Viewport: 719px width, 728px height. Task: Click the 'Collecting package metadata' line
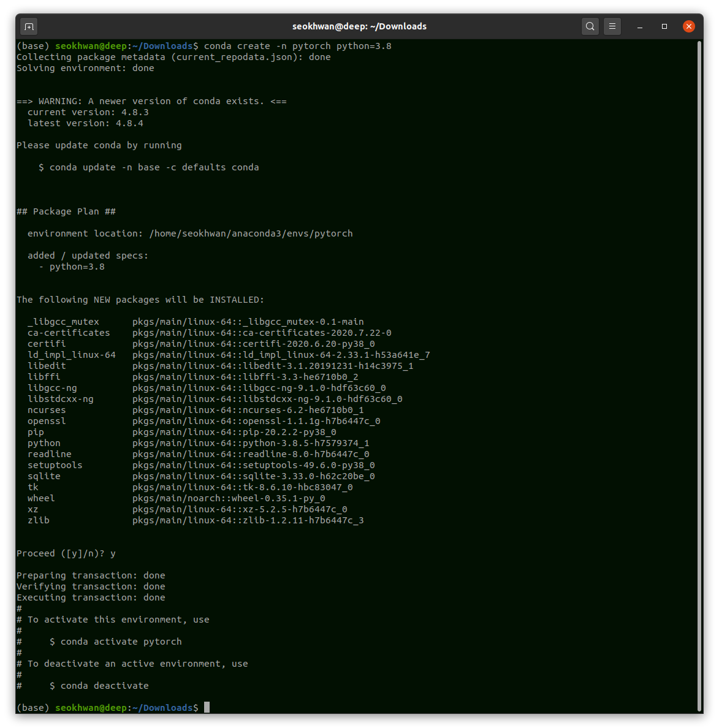click(x=173, y=57)
